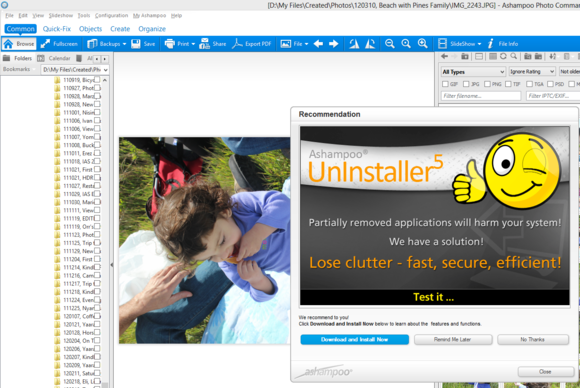This screenshot has width=580, height=388.
Task: Open the Print dropdown arrow
Action: click(x=193, y=44)
